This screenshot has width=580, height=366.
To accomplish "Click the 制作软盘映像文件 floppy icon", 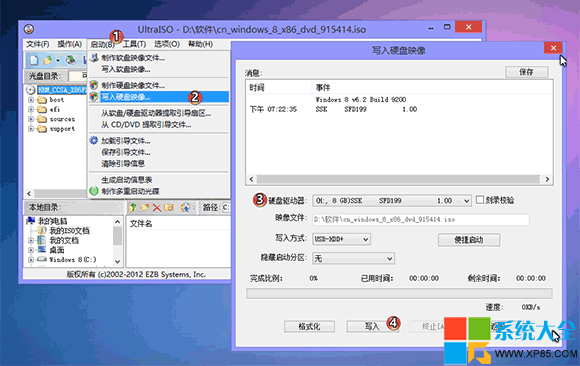I will point(94,58).
